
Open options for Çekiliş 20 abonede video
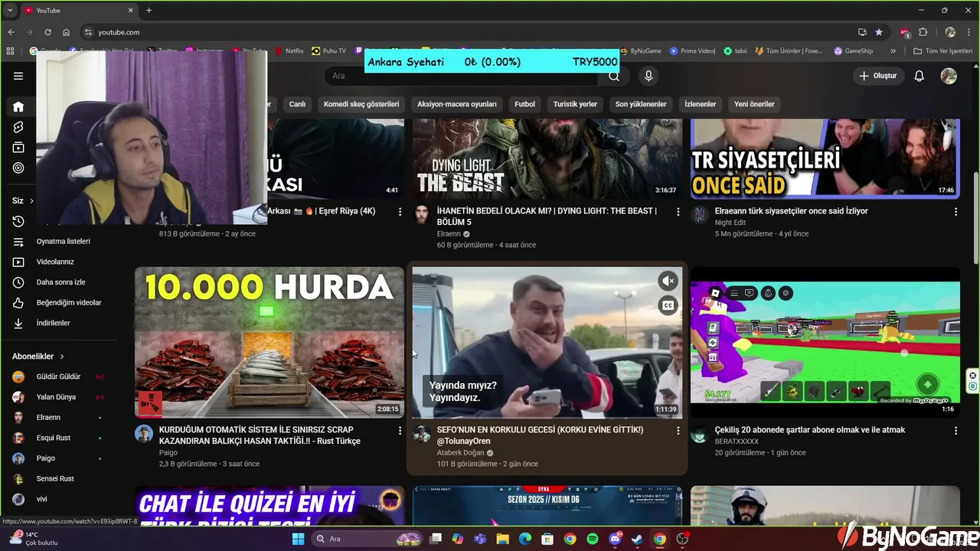pos(955,431)
